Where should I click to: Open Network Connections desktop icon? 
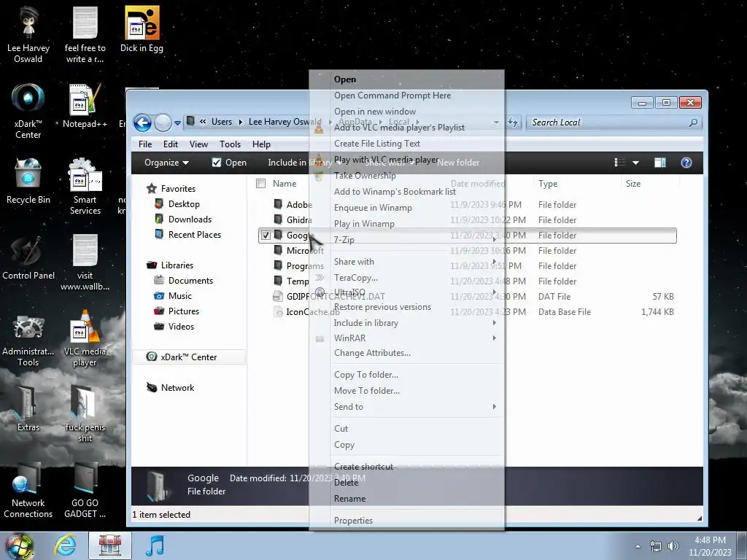(x=28, y=489)
